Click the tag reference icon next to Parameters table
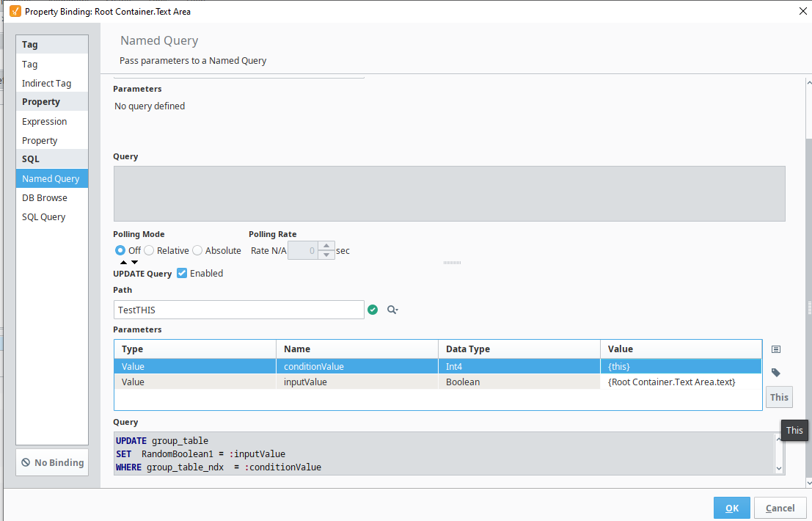 pos(776,372)
